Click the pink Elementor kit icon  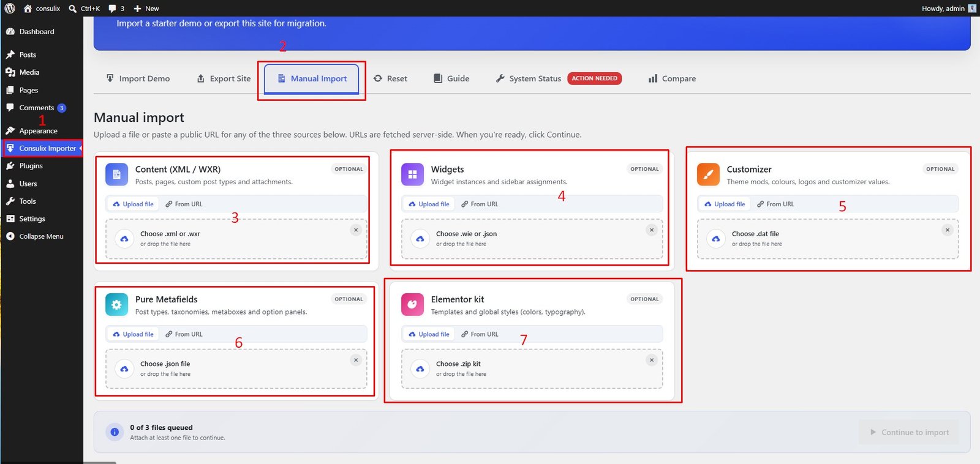(x=412, y=304)
